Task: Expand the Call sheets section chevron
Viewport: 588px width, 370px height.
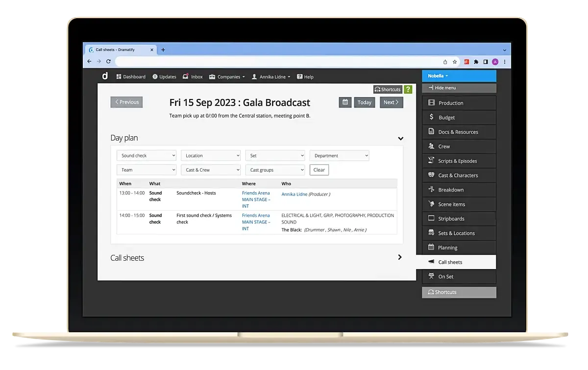Action: (x=400, y=257)
